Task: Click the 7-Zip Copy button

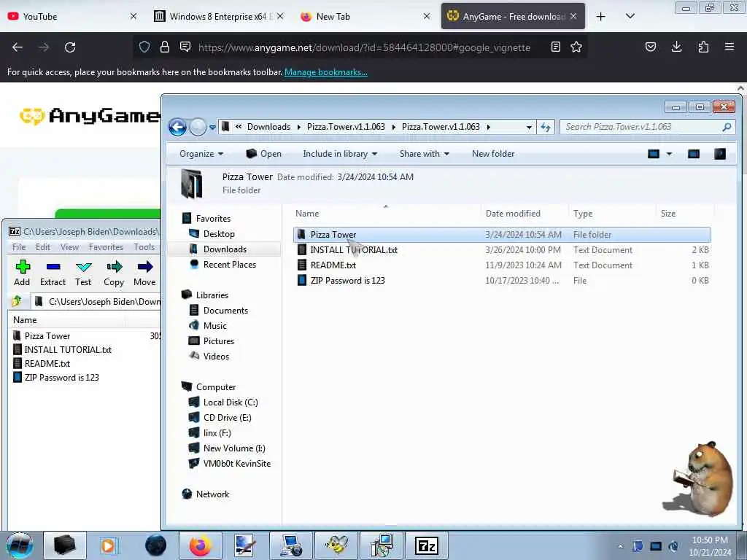Action: pyautogui.click(x=114, y=273)
